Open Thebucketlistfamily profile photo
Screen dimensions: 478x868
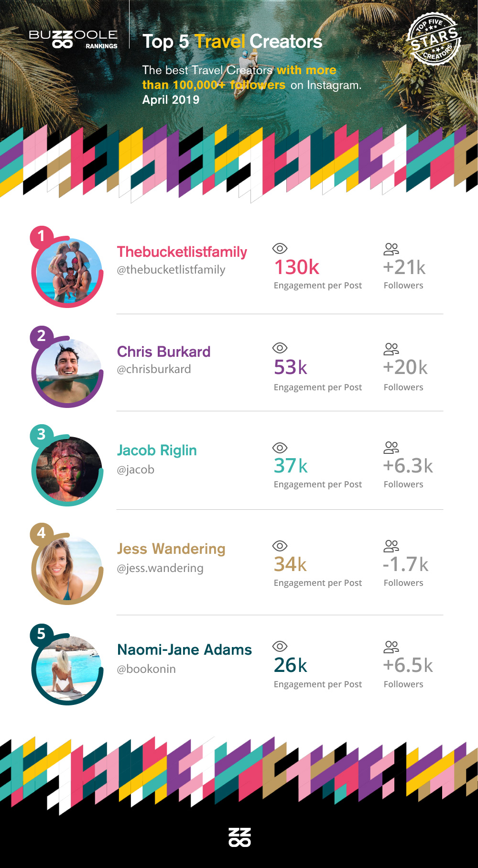tap(68, 272)
